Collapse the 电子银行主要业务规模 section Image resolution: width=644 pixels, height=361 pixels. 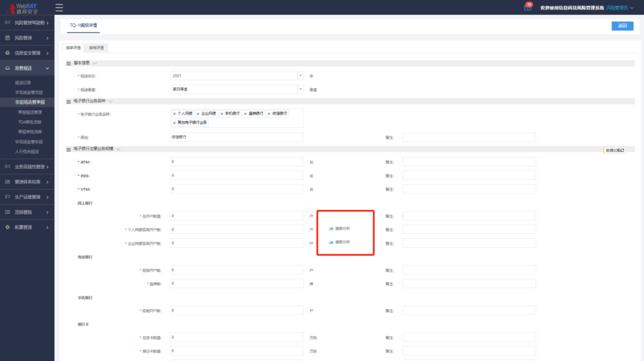click(x=119, y=149)
